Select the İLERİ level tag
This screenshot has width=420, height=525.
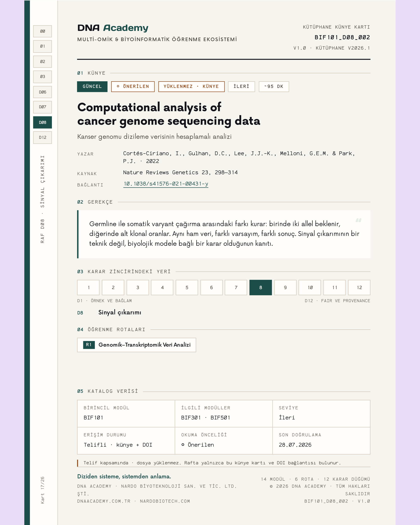click(241, 87)
